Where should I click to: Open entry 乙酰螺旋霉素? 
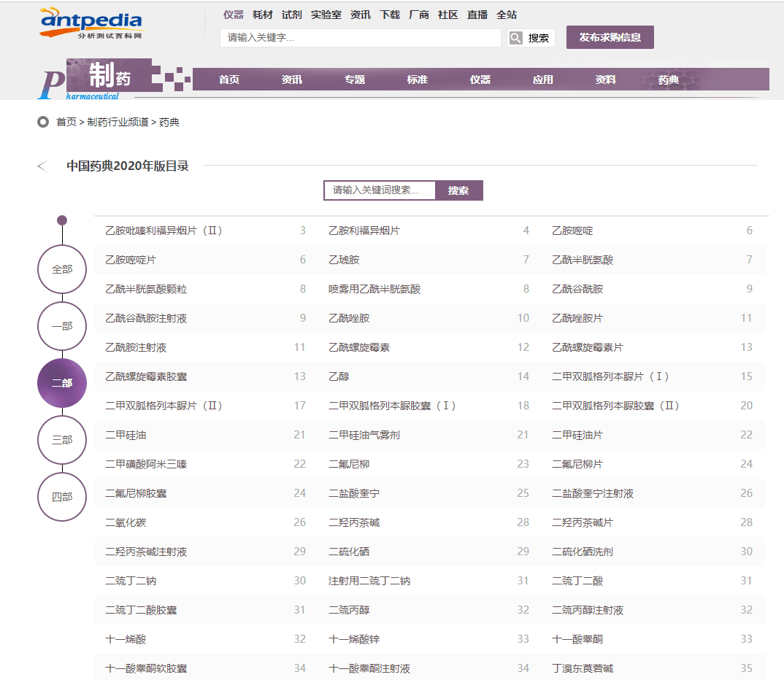click(x=359, y=348)
